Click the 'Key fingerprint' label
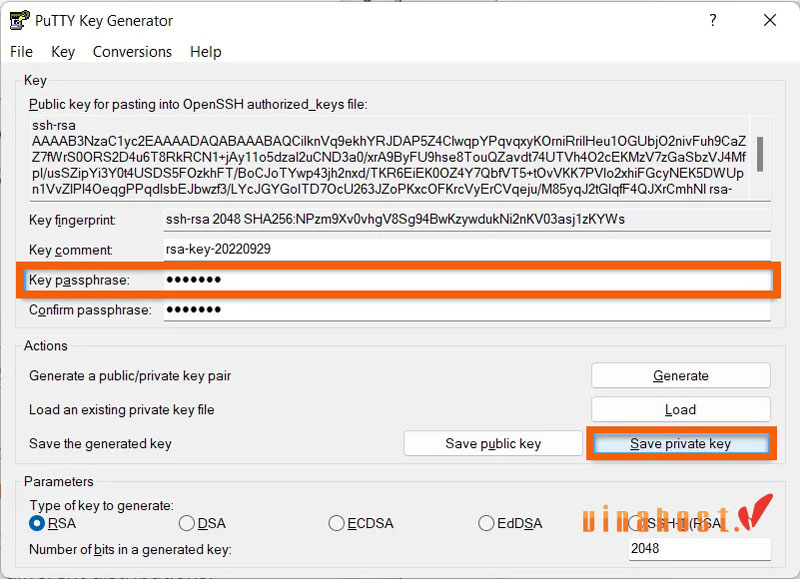The image size is (800, 579). pyautogui.click(x=72, y=220)
